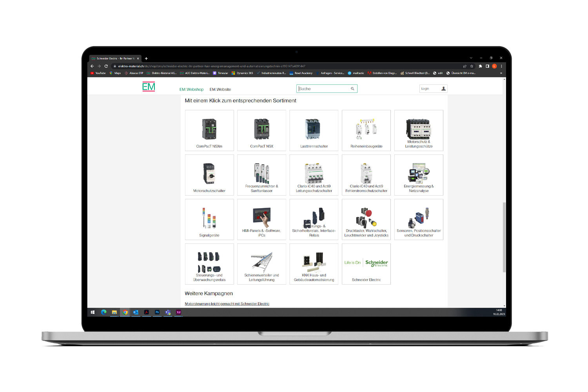588x392 pixels.
Task: Open KNX Haus- und Gebäudeautomatisierung tile
Action: click(314, 264)
